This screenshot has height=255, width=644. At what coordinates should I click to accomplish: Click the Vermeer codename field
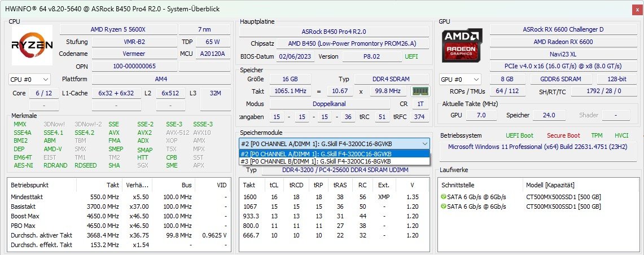tap(134, 54)
